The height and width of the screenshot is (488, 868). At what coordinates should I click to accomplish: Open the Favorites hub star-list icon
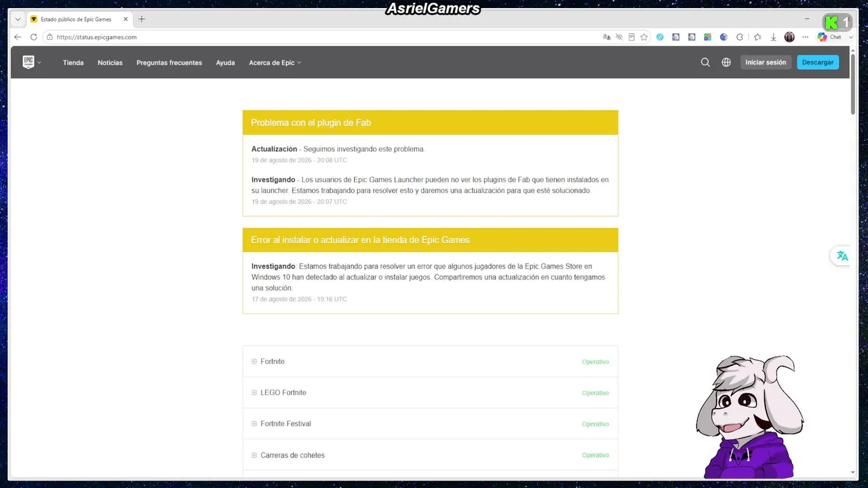coord(757,37)
